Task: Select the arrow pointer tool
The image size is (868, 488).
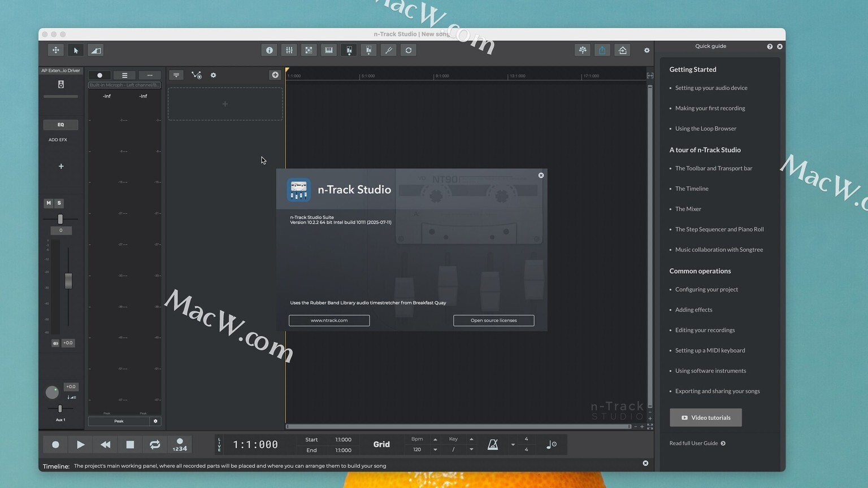Action: click(x=76, y=50)
